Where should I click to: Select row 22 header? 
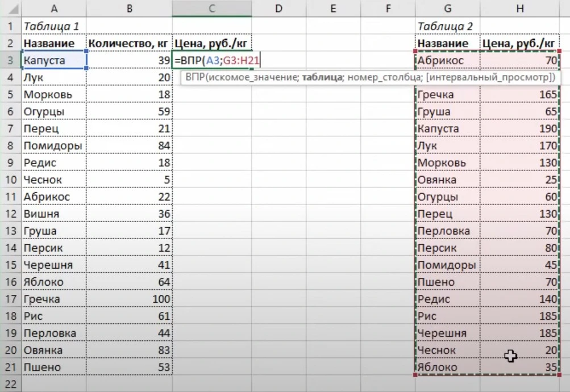(10, 384)
